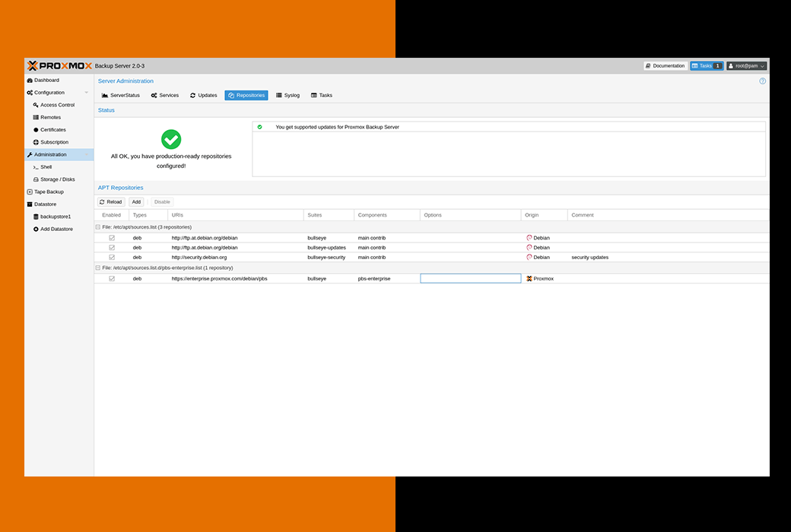Click the Comment column header
This screenshot has height=532, width=791.
point(669,215)
